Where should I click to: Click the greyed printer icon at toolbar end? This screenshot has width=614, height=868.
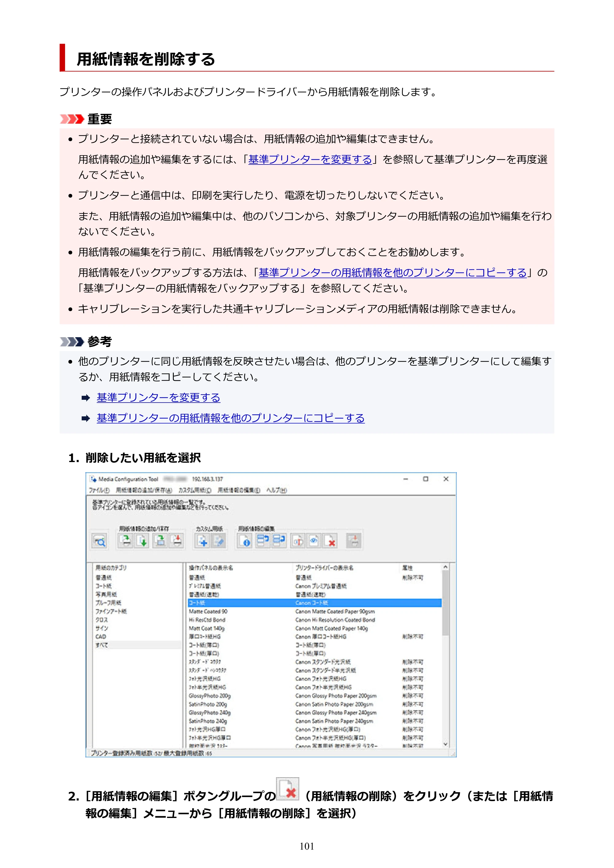tap(354, 541)
